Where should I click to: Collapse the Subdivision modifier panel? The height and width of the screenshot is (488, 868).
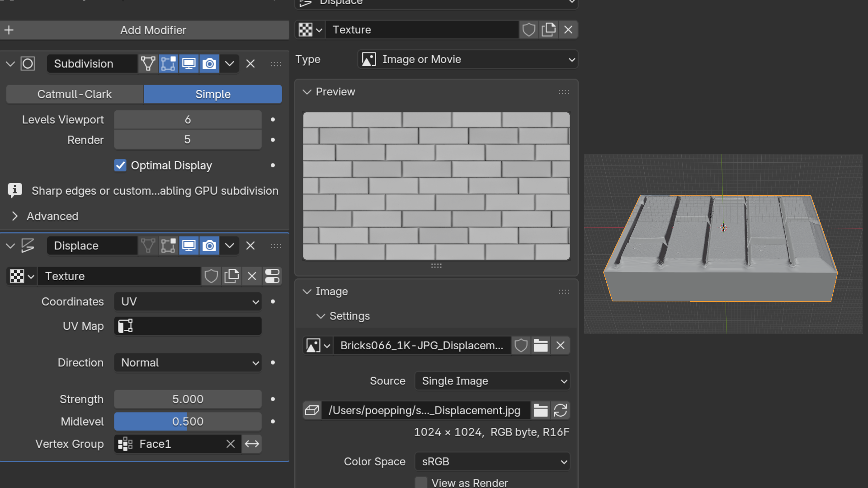(x=10, y=64)
